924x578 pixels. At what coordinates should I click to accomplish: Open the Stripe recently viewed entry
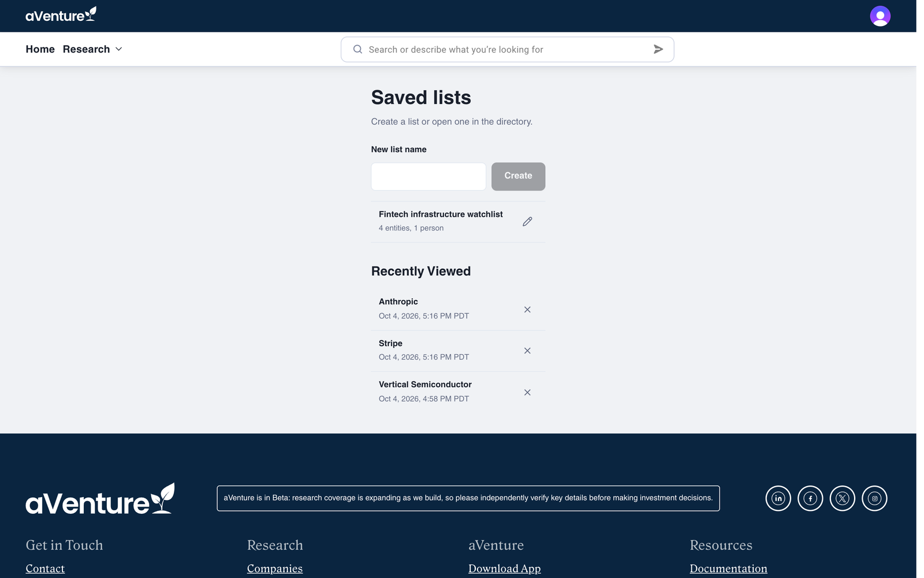coord(390,343)
